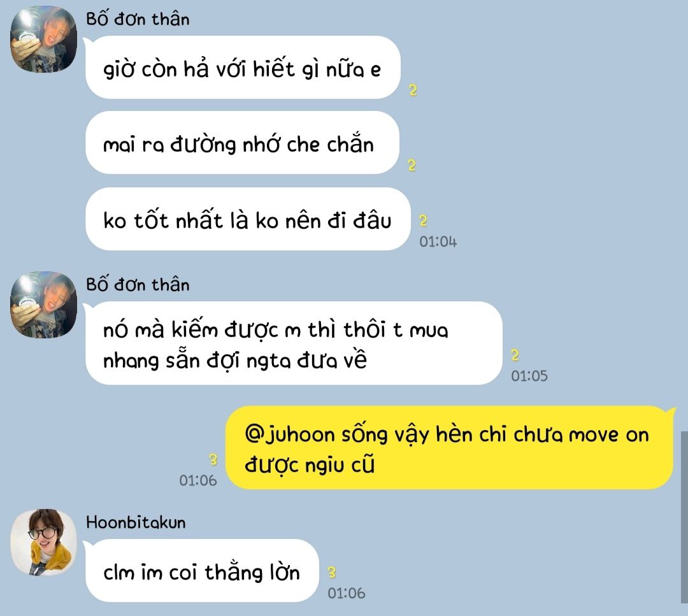The image size is (688, 616).
Task: Tap the Hoonbitakun sender name
Action: click(x=136, y=522)
